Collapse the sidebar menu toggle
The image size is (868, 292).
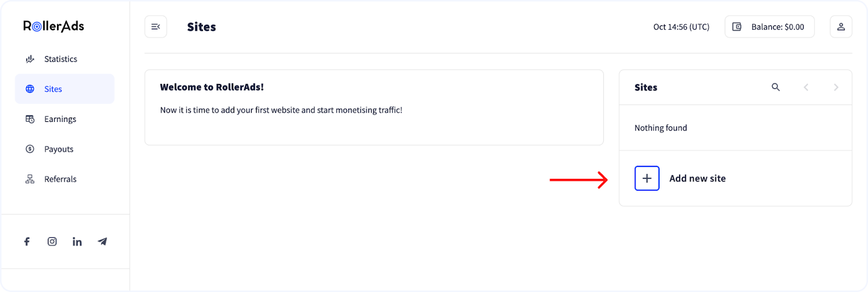click(156, 27)
